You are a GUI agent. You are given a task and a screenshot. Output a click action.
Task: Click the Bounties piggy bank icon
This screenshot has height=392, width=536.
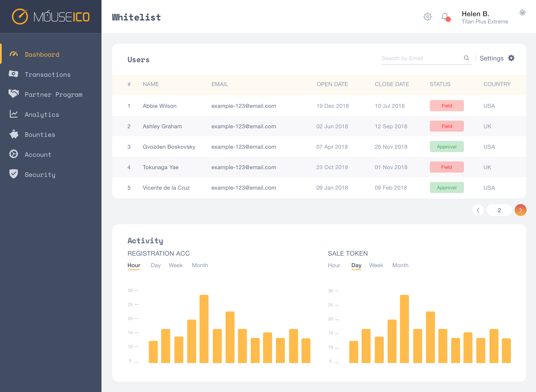click(x=14, y=134)
